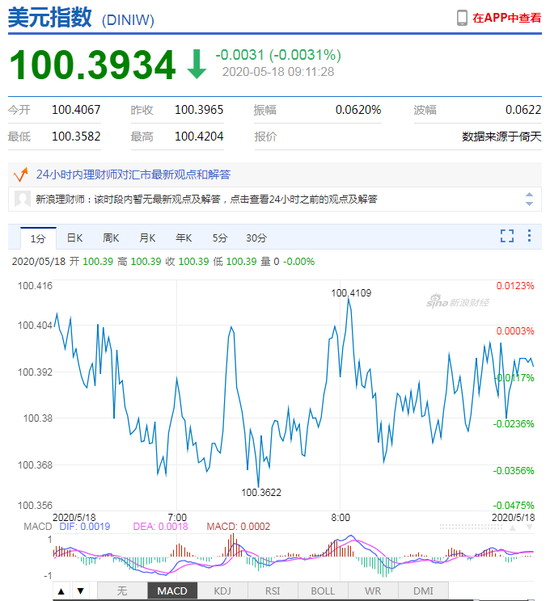Click the MACD: 0.0002 readout
Viewport: 550px width, 601px height.
coord(238,527)
